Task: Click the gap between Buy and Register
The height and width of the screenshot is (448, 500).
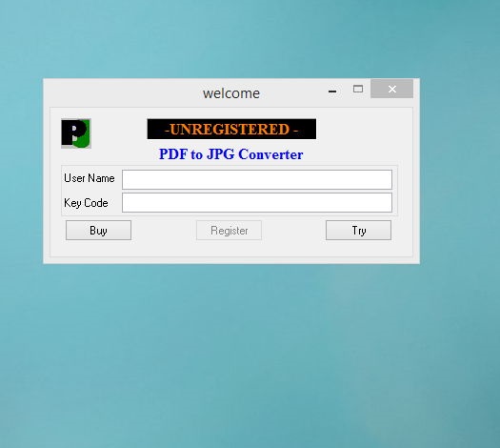Action: coord(164,230)
